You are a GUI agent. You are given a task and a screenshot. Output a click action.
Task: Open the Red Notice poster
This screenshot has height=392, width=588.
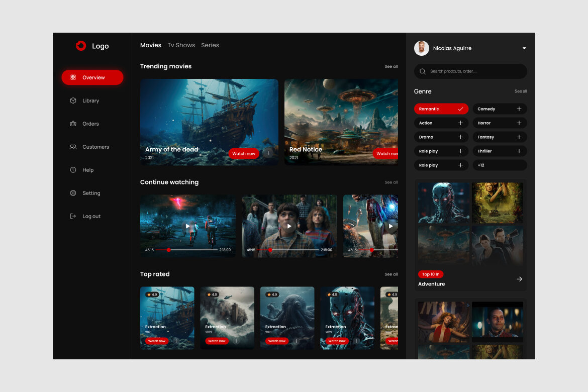[341, 122]
